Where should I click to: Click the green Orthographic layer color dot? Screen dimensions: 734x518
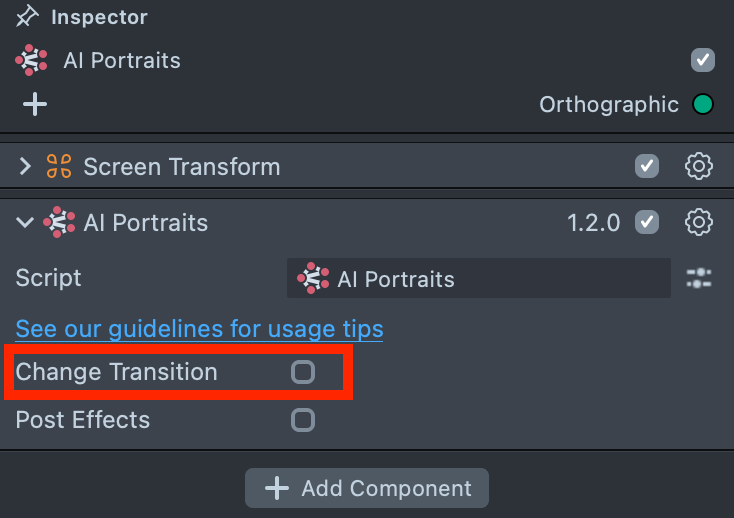pos(703,104)
